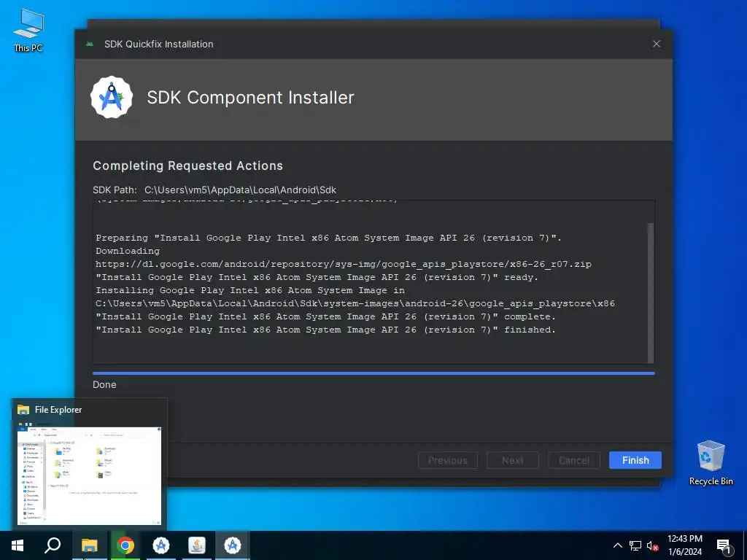The width and height of the screenshot is (747, 560).
Task: Click the active Android Studio taskbar icon
Action: (233, 545)
